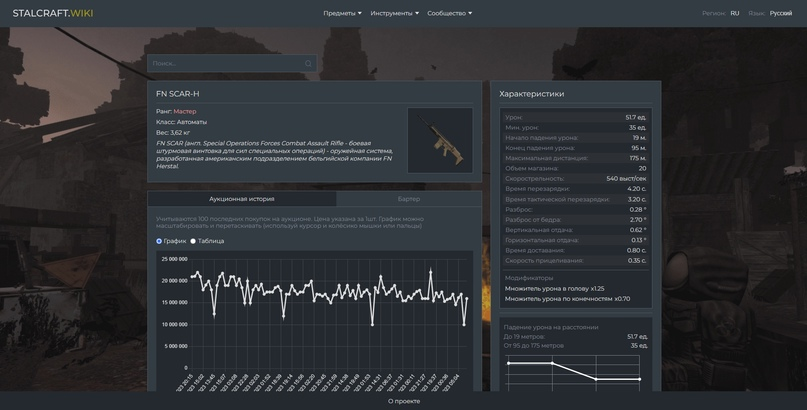Screen dimensions: 807x410
Task: Click the 10 000 000 axis label
Action: click(174, 325)
